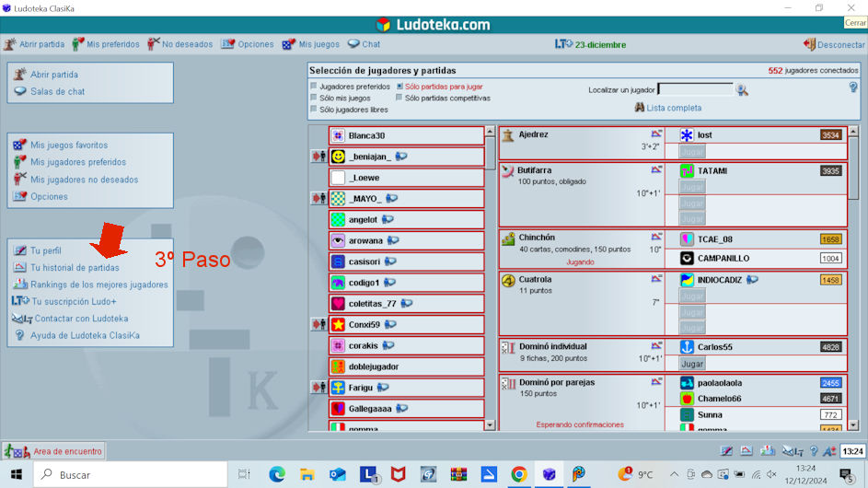Open Tu perfil
Image resolution: width=868 pixels, height=488 pixels.
tap(37, 250)
